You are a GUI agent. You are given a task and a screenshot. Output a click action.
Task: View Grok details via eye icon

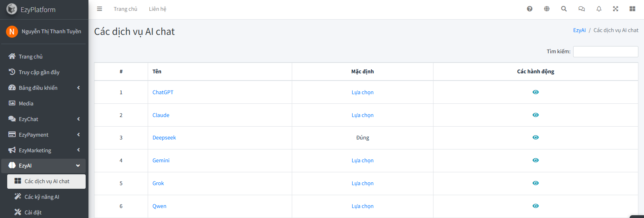point(536,183)
